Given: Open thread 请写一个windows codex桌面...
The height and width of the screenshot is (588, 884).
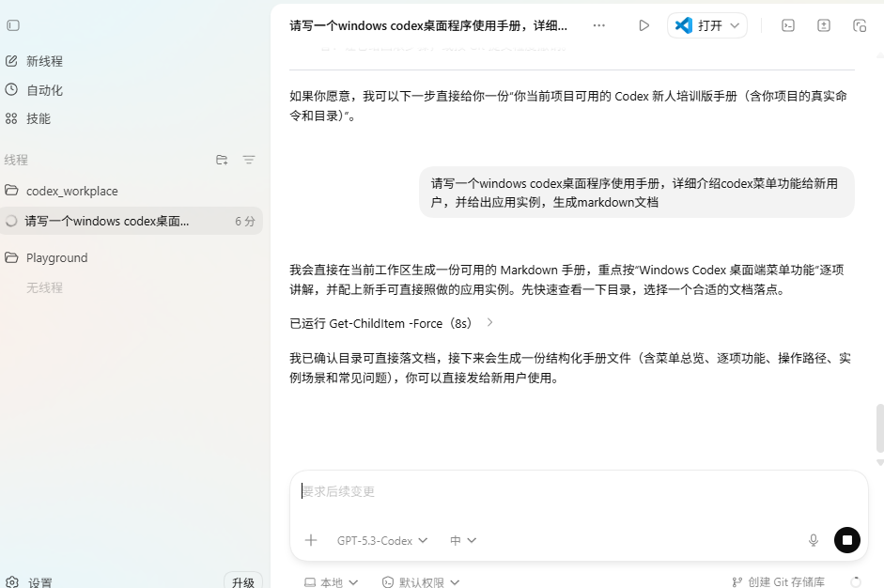Looking at the screenshot, I should 131,221.
